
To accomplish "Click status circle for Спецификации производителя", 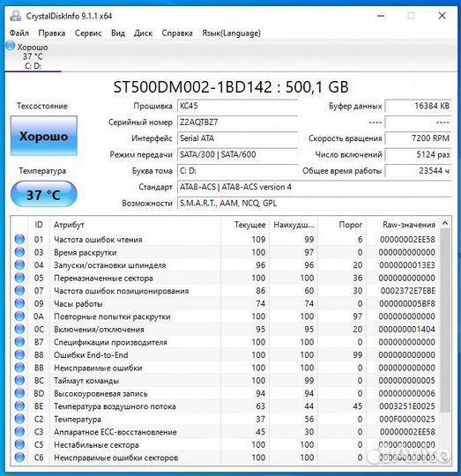I will pos(19,342).
